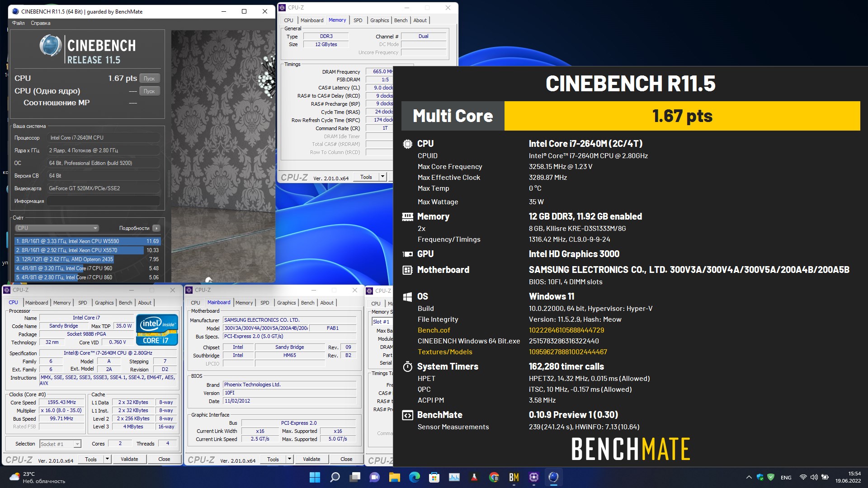Open the battery status tray icon
Viewport: 868px width, 488px height.
825,477
